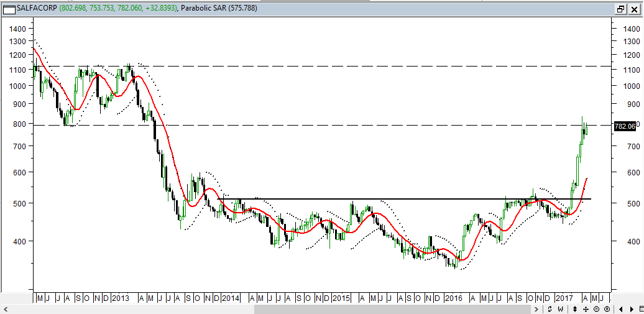Click the refresh cycle arrows icon
The width and height of the screenshot is (644, 314).
(550, 309)
